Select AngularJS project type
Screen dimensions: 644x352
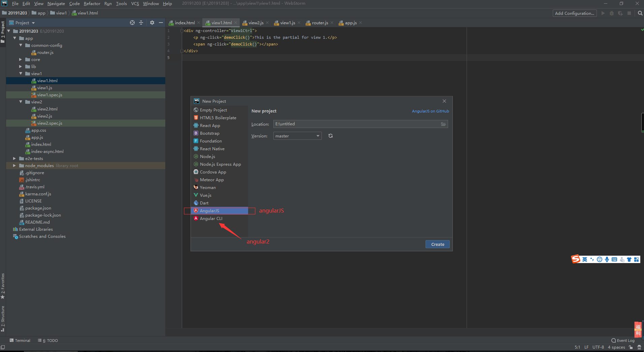[219, 211]
